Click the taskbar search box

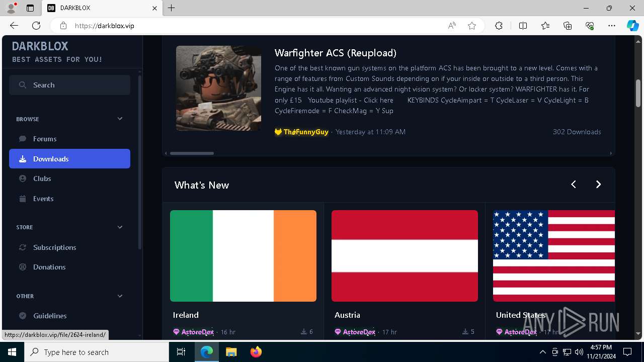97,352
